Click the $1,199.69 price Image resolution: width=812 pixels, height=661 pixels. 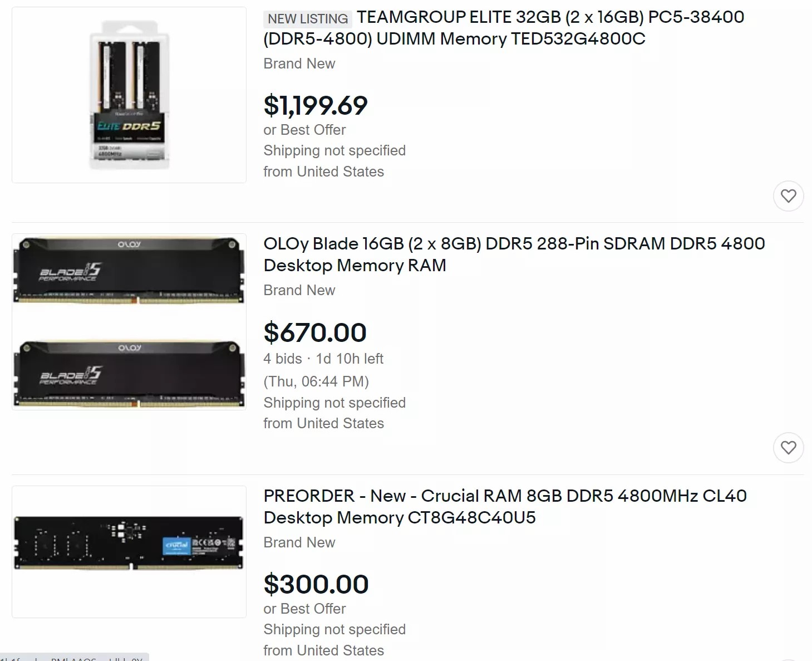(x=316, y=106)
